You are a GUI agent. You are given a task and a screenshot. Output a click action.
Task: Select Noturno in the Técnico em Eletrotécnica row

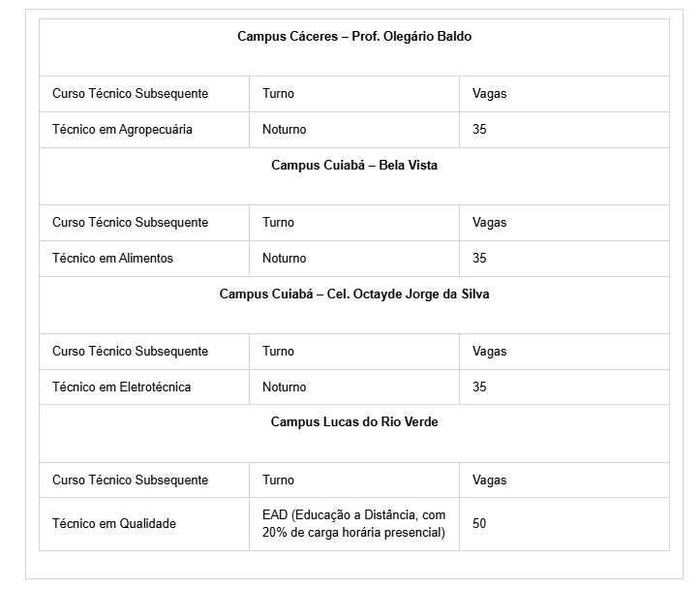coord(284,387)
